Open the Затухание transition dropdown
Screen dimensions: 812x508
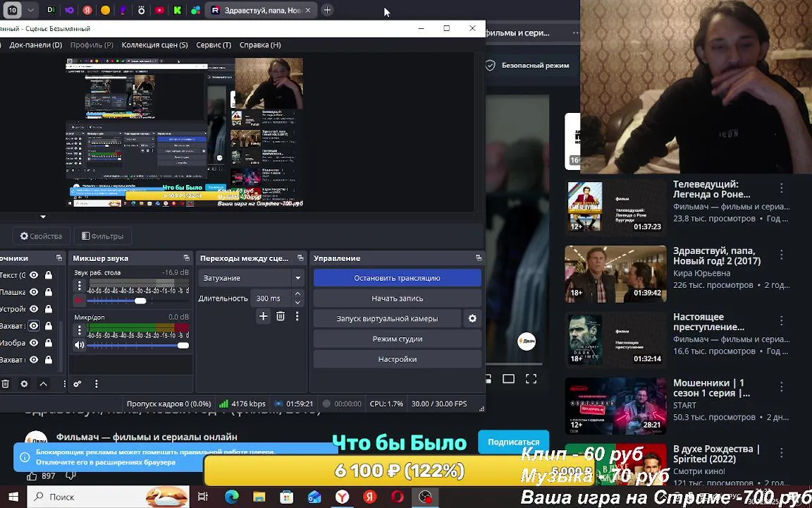pos(252,278)
